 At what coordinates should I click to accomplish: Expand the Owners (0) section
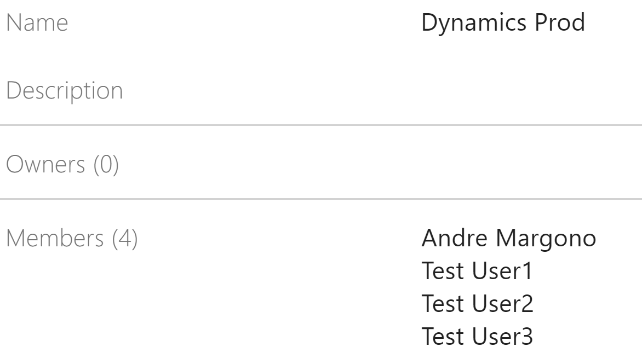point(62,165)
